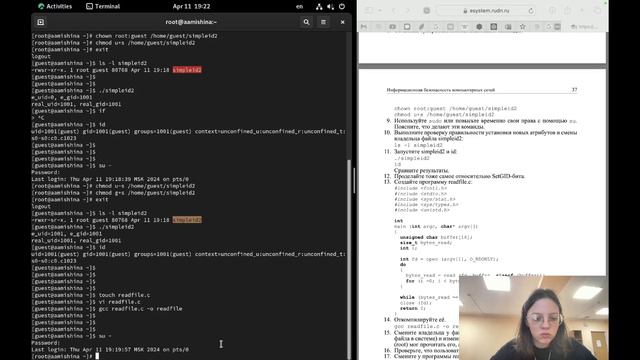The image size is (640, 360).
Task: Click 'chmod g+s /home/guest/simpleid2' line
Action: [113, 193]
